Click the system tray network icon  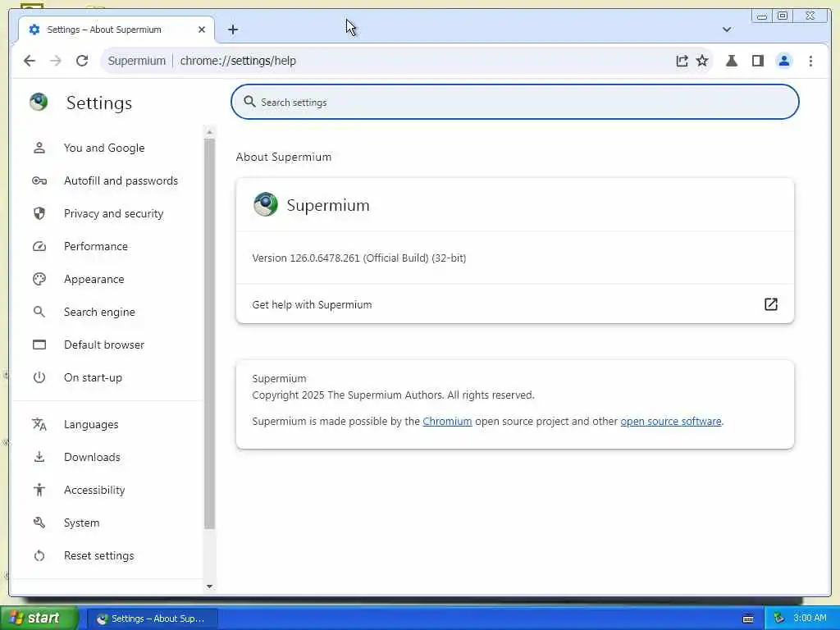point(779,619)
